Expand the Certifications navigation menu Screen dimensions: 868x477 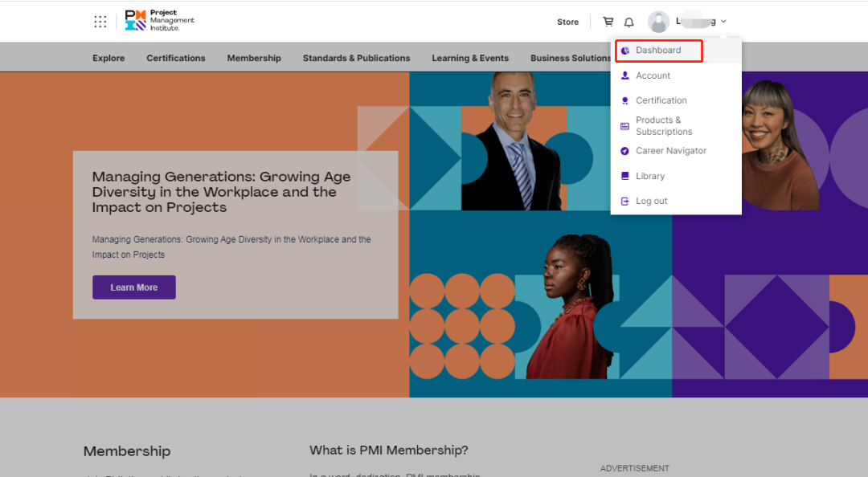176,58
